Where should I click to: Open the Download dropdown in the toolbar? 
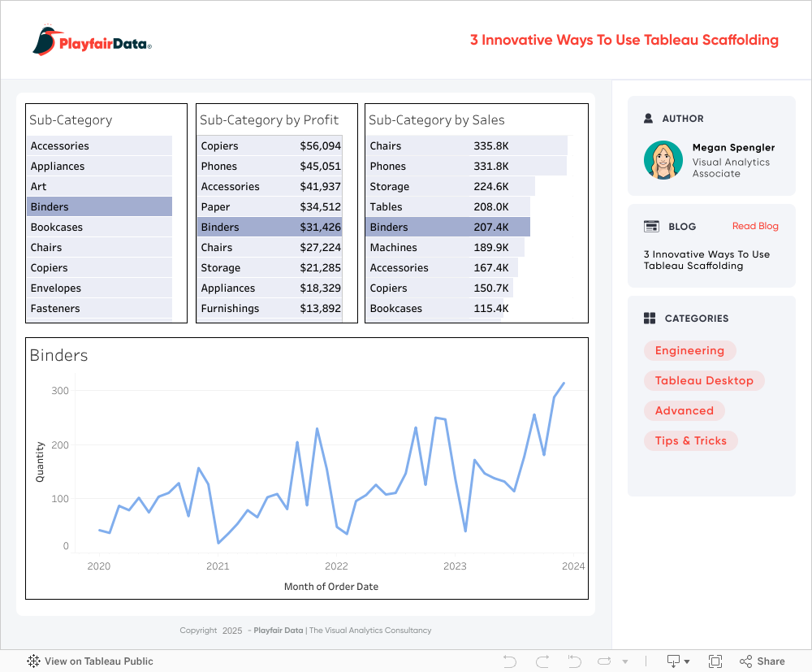(x=678, y=661)
